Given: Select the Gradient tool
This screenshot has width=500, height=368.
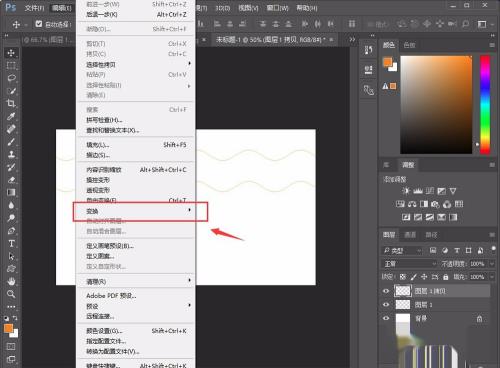Looking at the screenshot, I should 11,192.
